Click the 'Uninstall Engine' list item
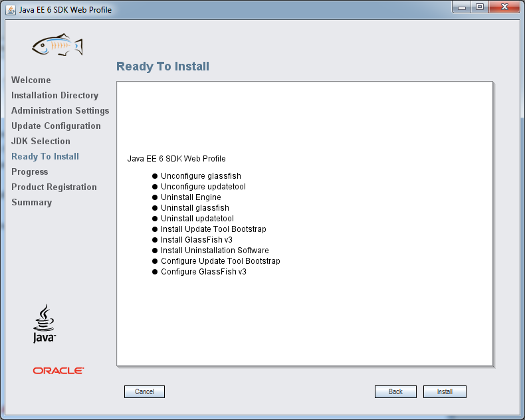Image resolution: width=525 pixels, height=420 pixels. [x=191, y=197]
